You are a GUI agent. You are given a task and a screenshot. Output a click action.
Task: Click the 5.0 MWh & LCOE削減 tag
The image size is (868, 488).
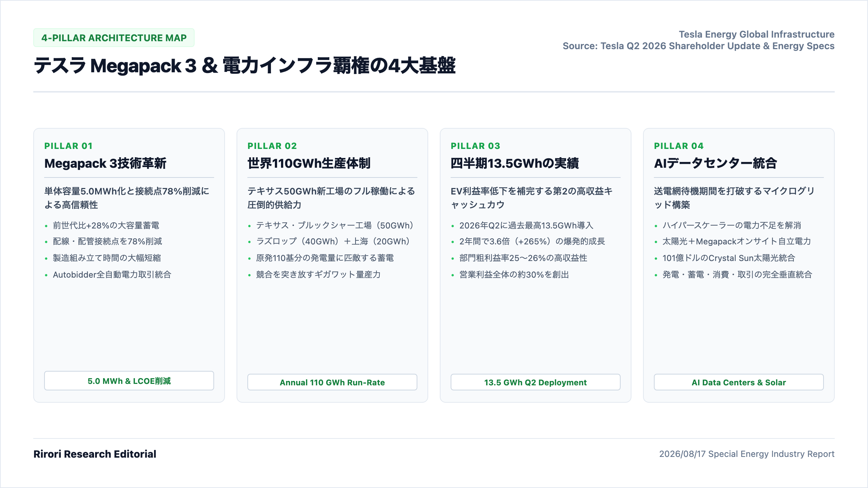tap(129, 381)
